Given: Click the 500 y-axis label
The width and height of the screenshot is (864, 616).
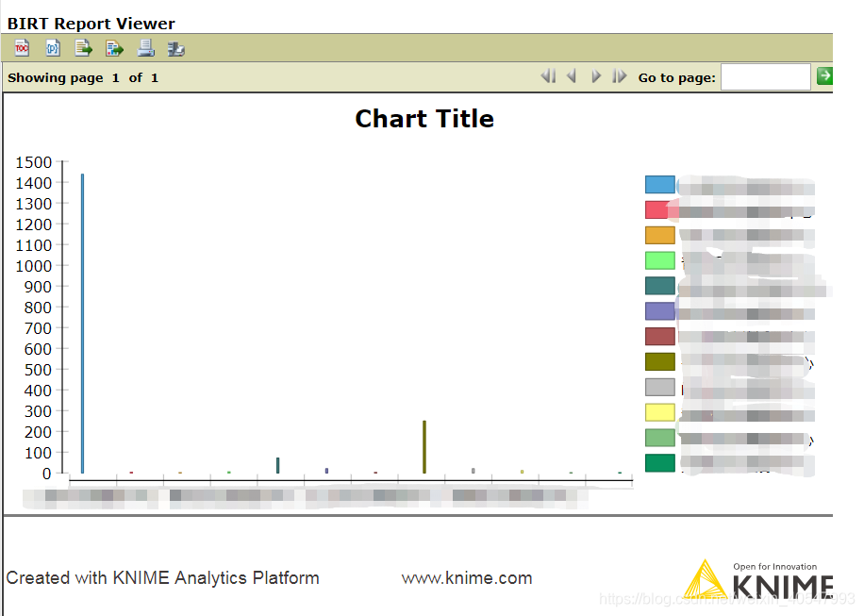Looking at the screenshot, I should pos(38,370).
